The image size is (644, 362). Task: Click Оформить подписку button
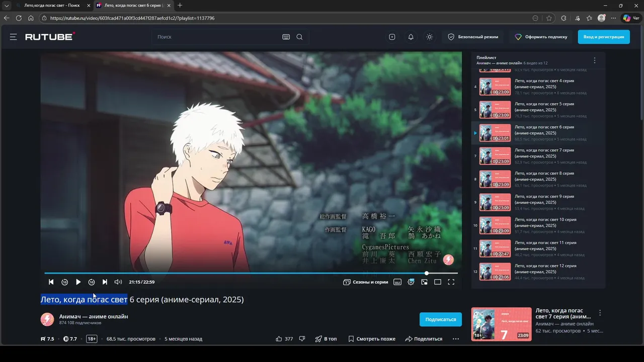(x=541, y=37)
